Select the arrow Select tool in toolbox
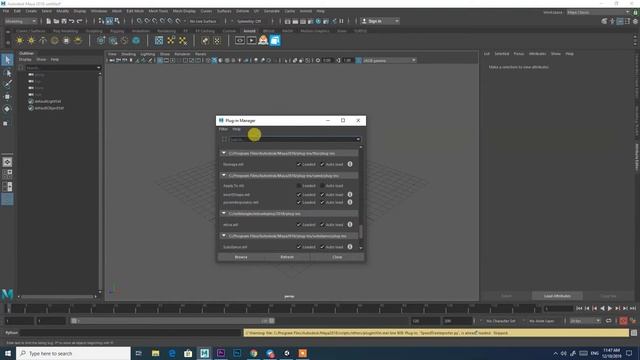 point(7,60)
